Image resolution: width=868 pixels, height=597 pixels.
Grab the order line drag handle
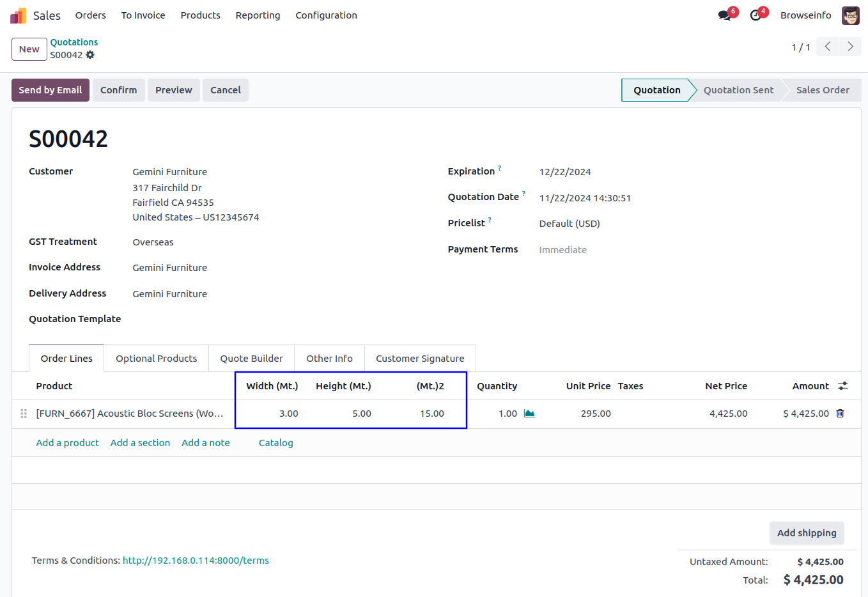pos(24,414)
